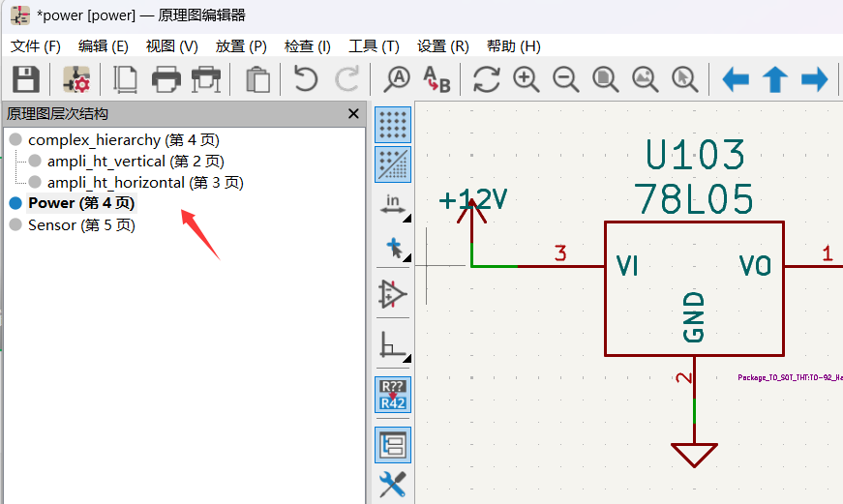Viewport: 843px width, 504px height.
Task: Select Sensor sheet in hierarchy tree
Action: coord(81,225)
